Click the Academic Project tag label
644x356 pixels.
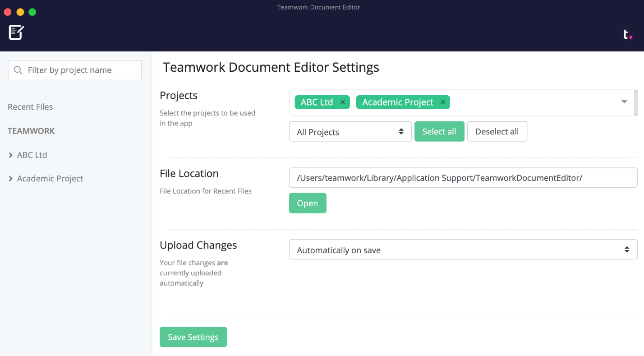coord(398,102)
